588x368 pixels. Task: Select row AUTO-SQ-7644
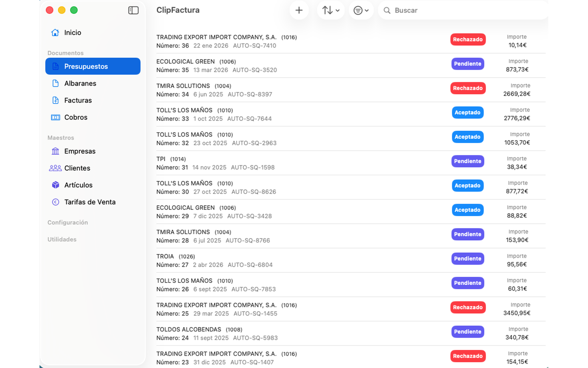coord(351,114)
